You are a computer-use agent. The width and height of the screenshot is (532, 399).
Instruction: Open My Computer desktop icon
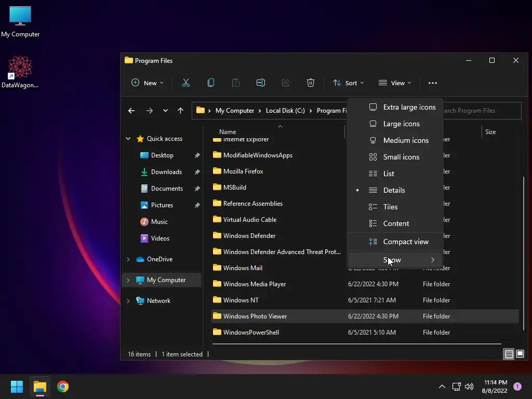pos(20,22)
